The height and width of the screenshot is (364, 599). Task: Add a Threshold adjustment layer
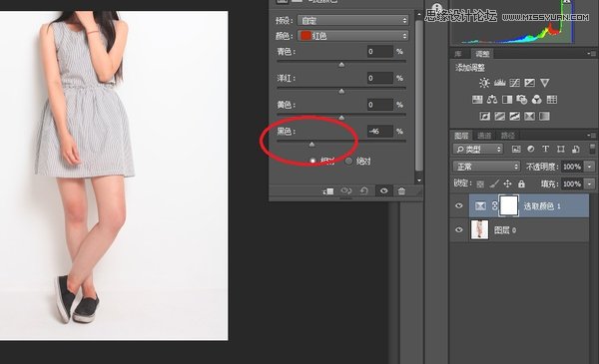514,116
